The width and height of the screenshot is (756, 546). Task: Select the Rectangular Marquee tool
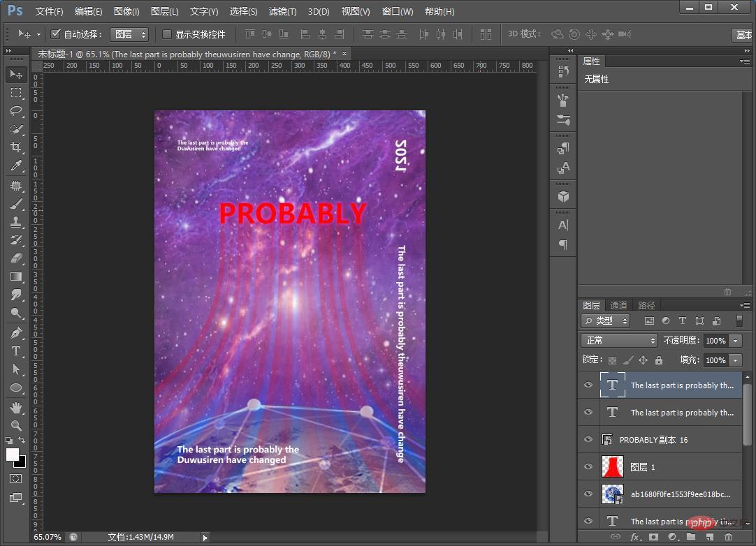pos(16,93)
